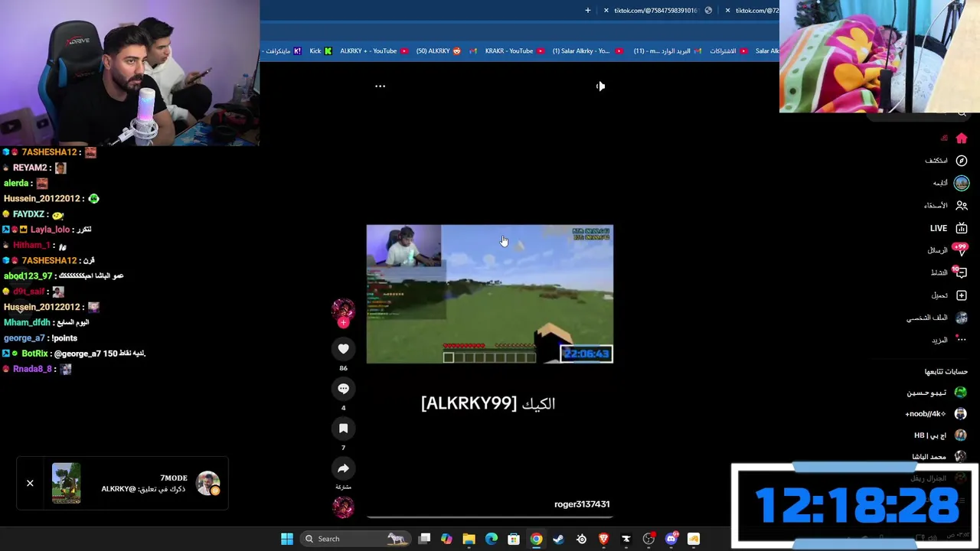This screenshot has height=551, width=980.
Task: Open Messages (الرسائل) with the 99+ badge
Action: tap(948, 250)
